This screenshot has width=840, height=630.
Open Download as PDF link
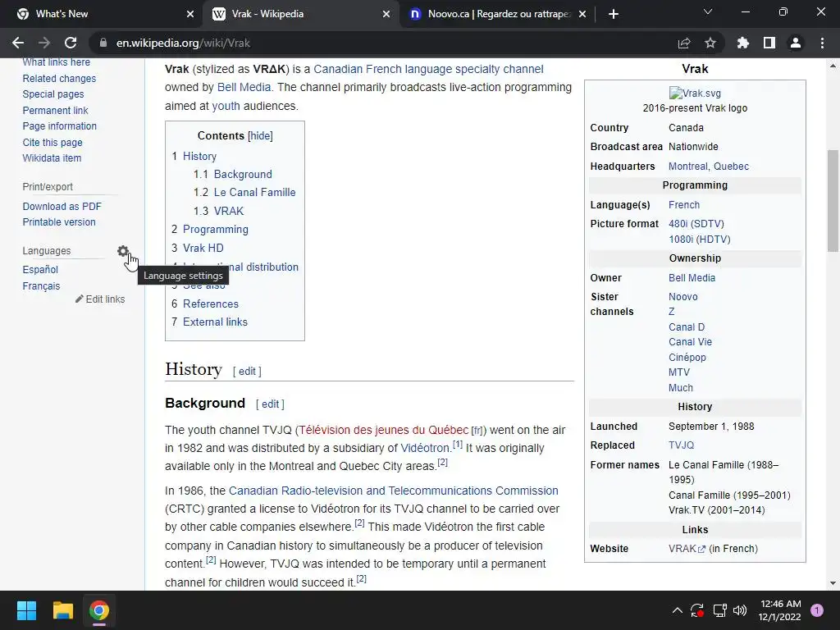pos(62,206)
